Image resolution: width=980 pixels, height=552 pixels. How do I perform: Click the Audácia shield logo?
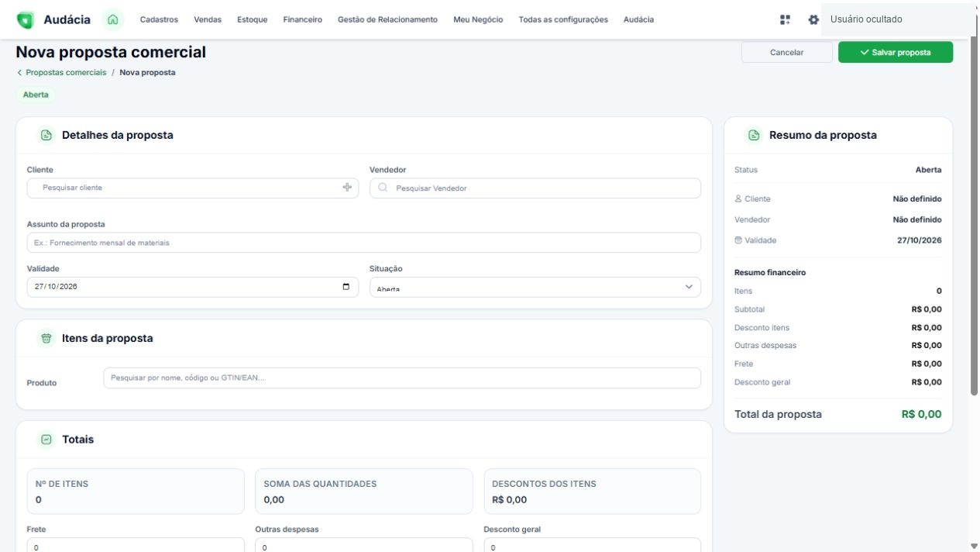click(25, 20)
